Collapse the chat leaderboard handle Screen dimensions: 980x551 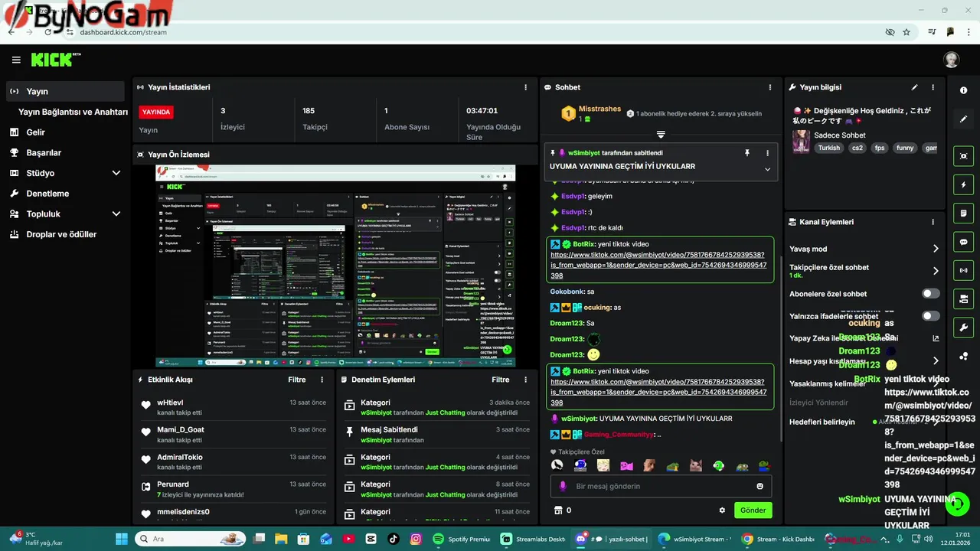click(661, 135)
